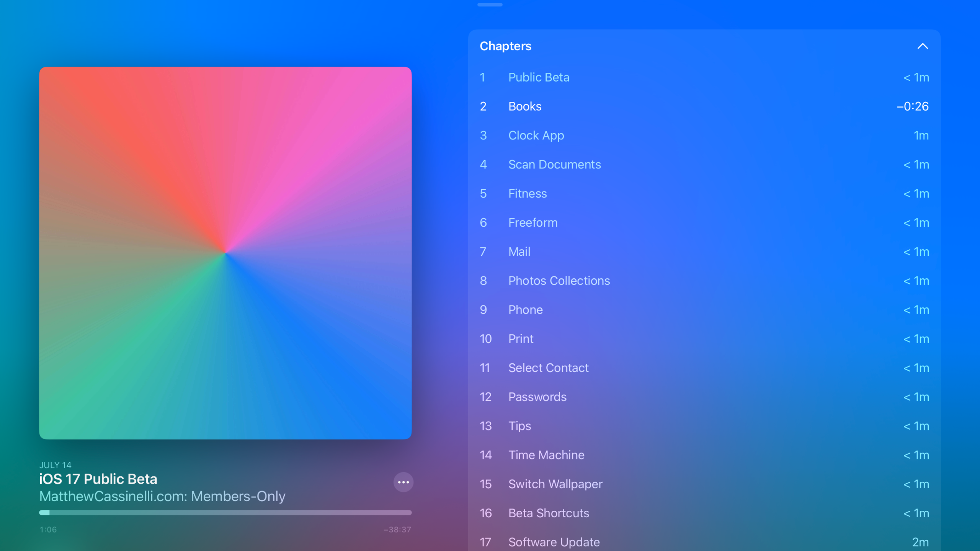The width and height of the screenshot is (980, 551).
Task: Skip to the Fitness chapter
Action: [x=704, y=194]
